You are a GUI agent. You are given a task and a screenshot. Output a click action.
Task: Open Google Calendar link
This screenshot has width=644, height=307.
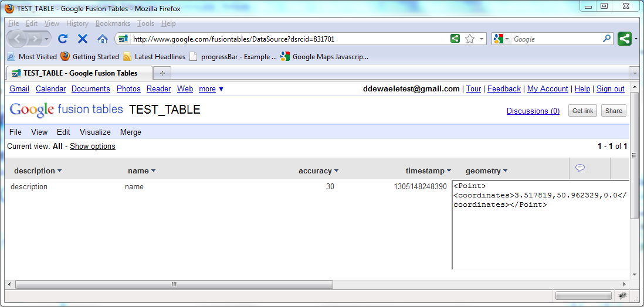(50, 88)
